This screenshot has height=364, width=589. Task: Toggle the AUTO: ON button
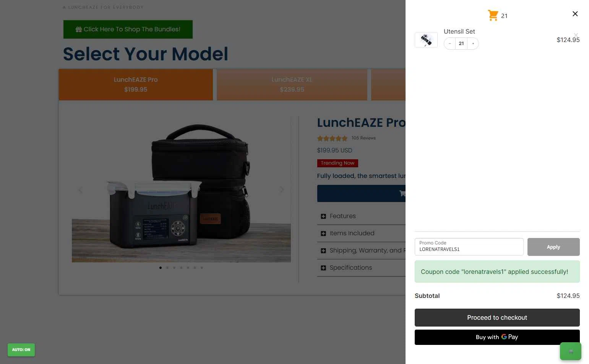tap(21, 350)
